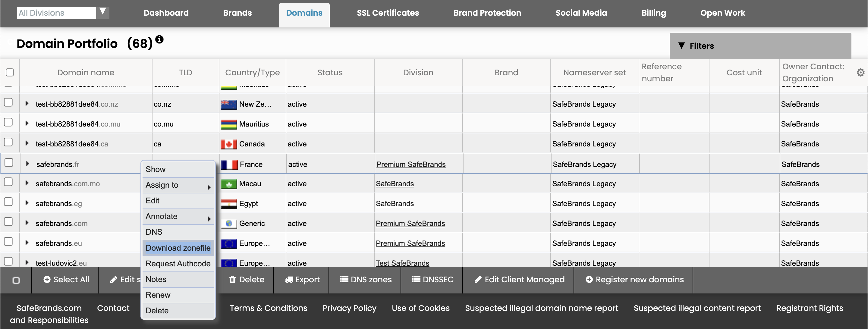
Task: Click the trash icon on Delete toolbar button
Action: point(232,280)
